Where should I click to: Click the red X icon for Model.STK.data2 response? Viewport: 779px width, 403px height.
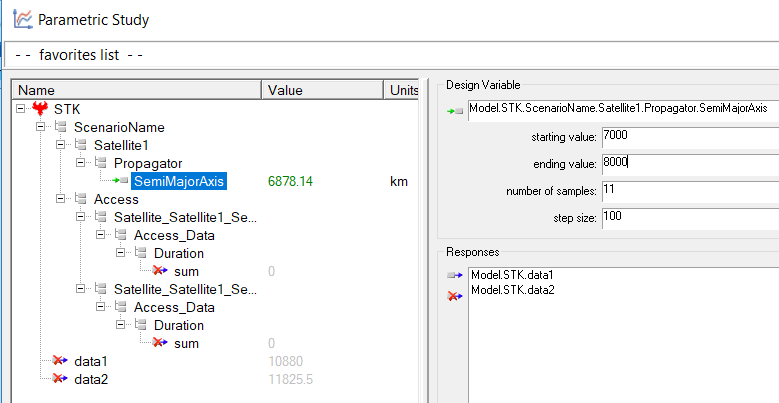pos(453,297)
